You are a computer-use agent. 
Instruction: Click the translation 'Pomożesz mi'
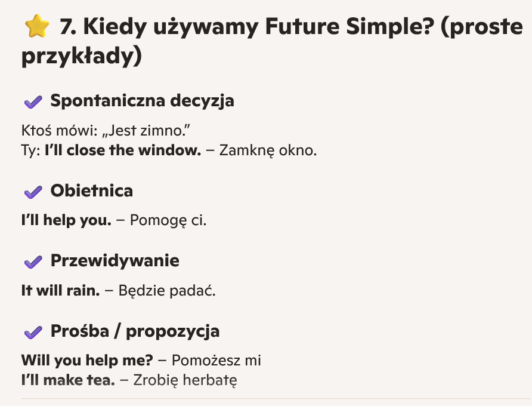[217, 361]
